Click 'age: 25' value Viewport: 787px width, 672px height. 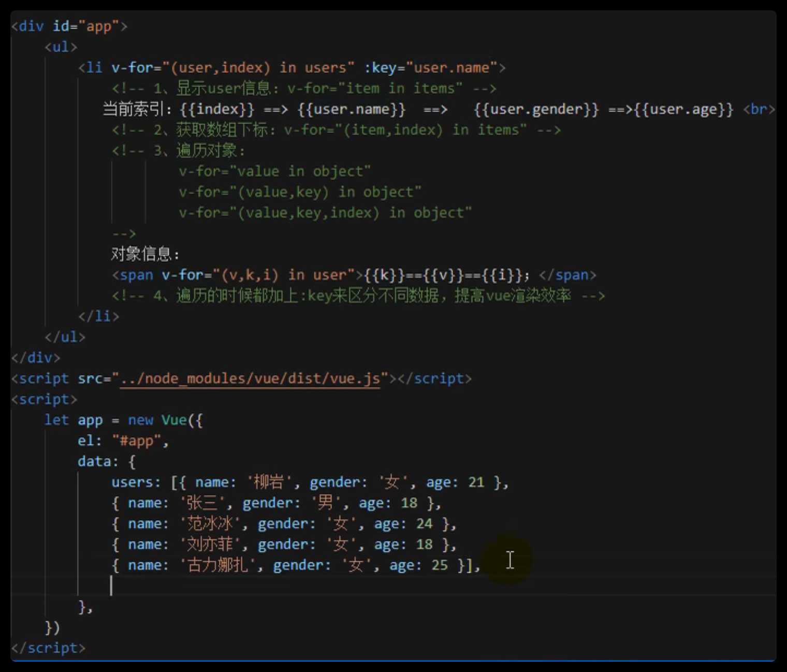[x=419, y=565]
